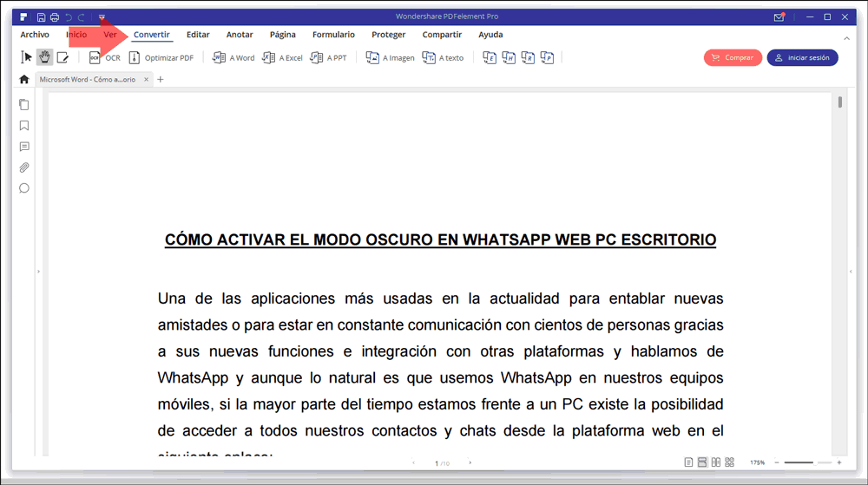Switch to two-page continuous view

click(730, 462)
